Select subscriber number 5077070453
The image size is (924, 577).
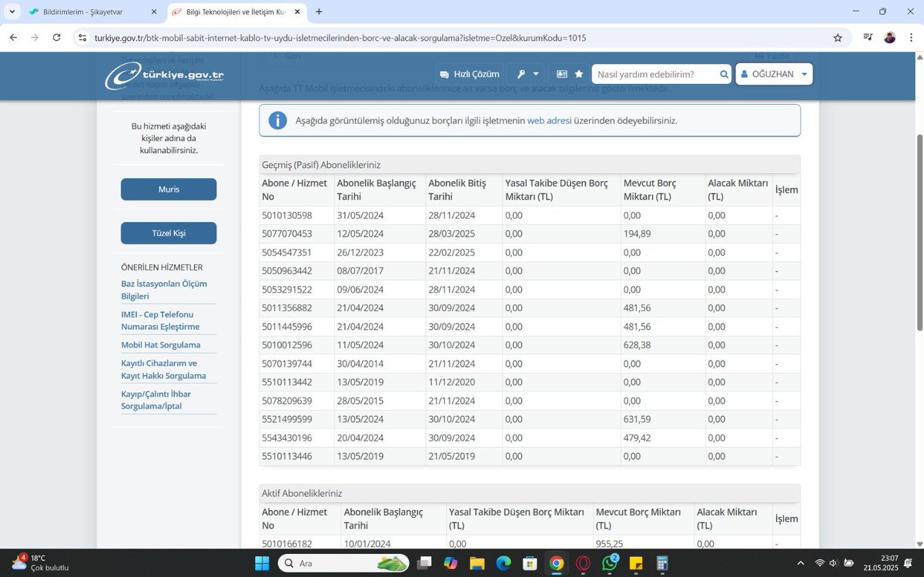pyautogui.click(x=287, y=234)
